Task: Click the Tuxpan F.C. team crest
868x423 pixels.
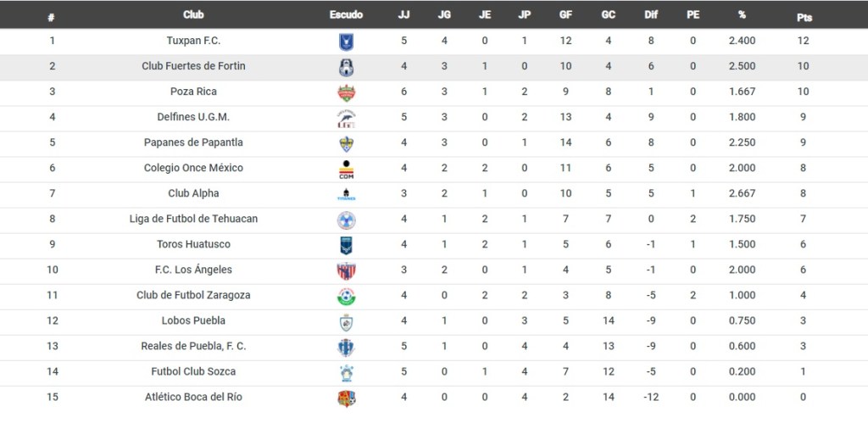Action: coord(346,42)
